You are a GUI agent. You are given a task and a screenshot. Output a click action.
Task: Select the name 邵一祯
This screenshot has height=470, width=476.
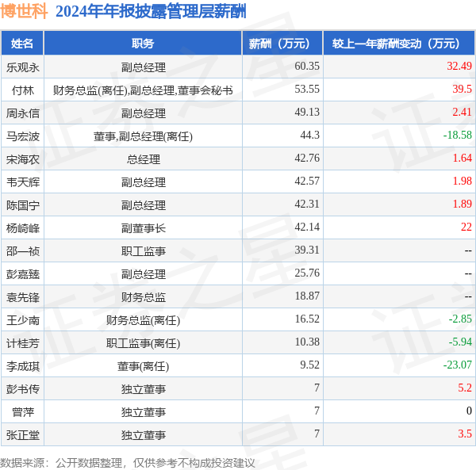[x=23, y=251]
